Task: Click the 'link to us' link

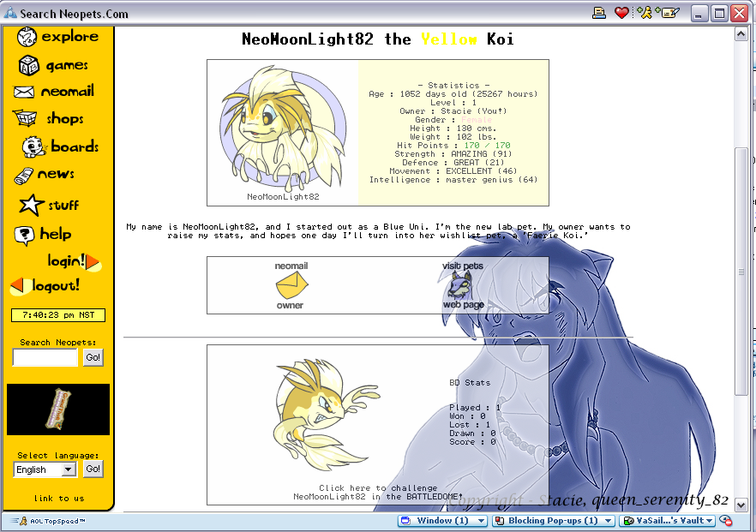Action: tap(59, 499)
